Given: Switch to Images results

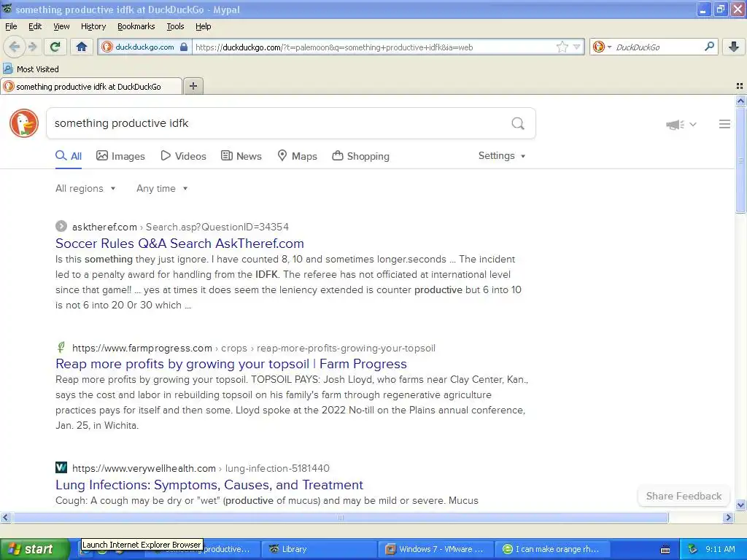Looking at the screenshot, I should [x=120, y=156].
